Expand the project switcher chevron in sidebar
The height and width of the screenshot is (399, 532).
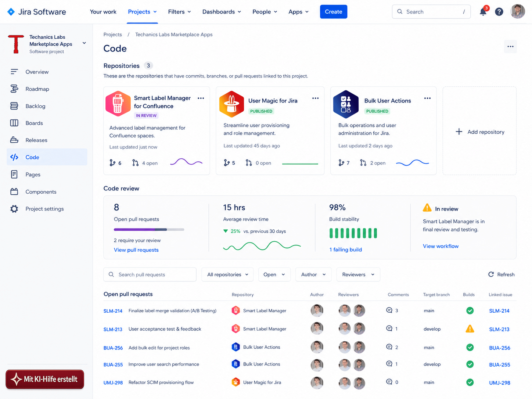pyautogui.click(x=84, y=43)
